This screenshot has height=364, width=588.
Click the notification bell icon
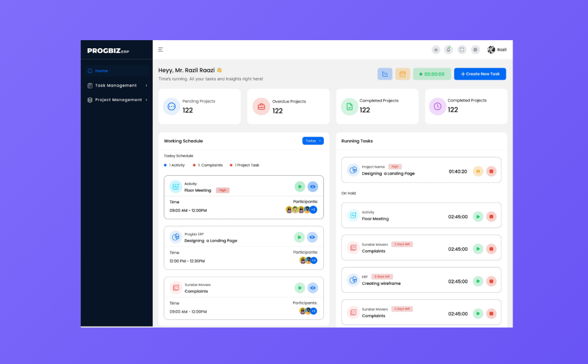(x=448, y=50)
